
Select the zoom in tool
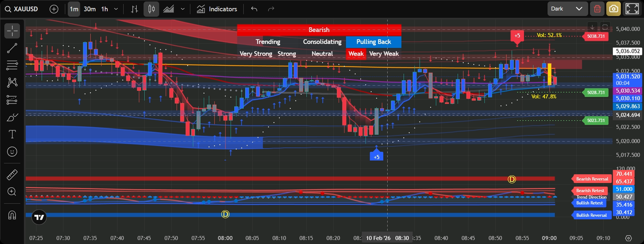[x=12, y=192]
